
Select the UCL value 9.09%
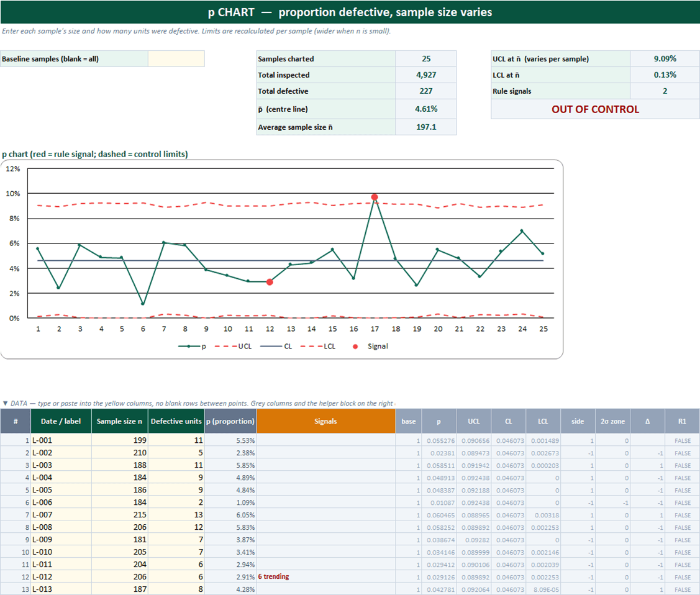665,59
